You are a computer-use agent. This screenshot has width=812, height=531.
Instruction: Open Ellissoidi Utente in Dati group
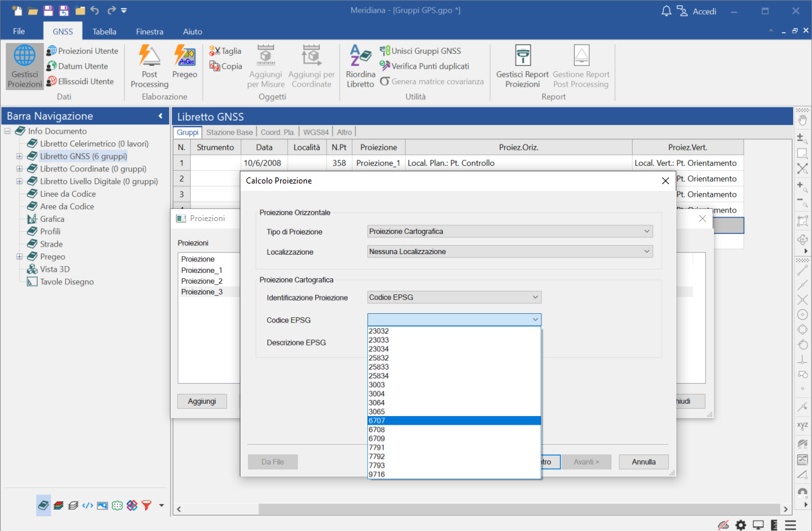pyautogui.click(x=80, y=81)
